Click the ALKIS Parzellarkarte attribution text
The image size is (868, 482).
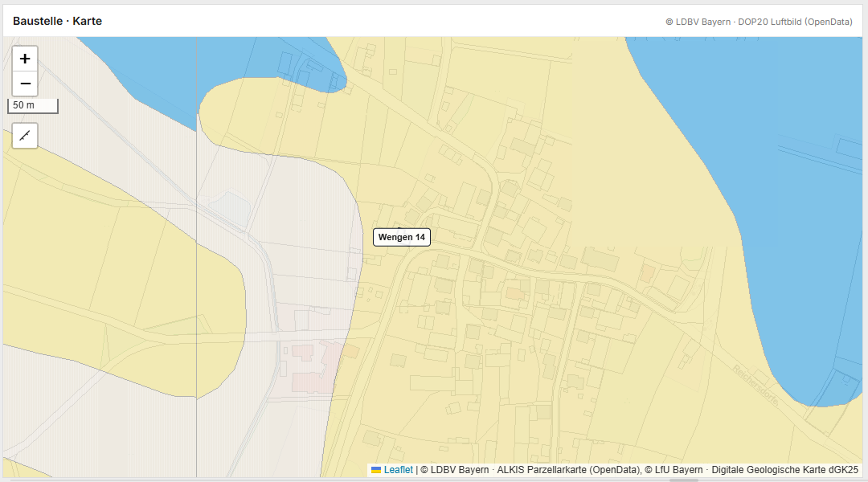click(x=568, y=470)
